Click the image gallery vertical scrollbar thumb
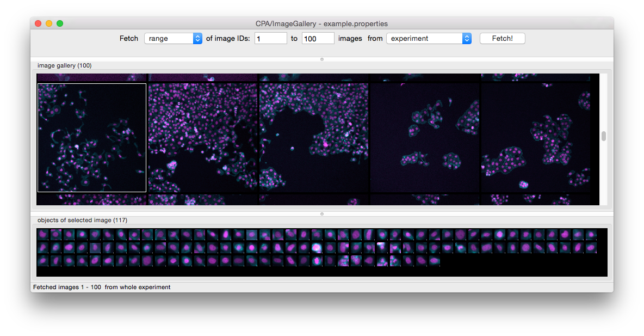 (604, 136)
